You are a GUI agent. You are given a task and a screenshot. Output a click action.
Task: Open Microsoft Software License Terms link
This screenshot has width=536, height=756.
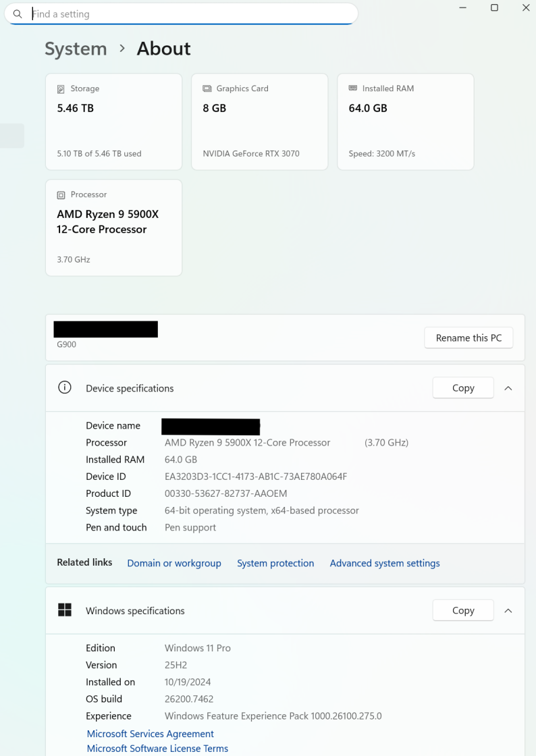click(157, 749)
